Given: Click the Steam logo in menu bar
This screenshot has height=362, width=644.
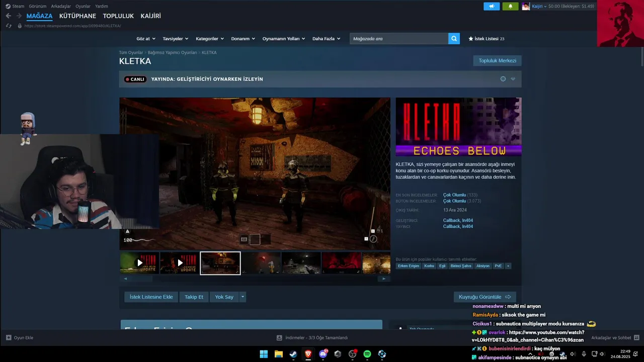Looking at the screenshot, I should [8, 6].
